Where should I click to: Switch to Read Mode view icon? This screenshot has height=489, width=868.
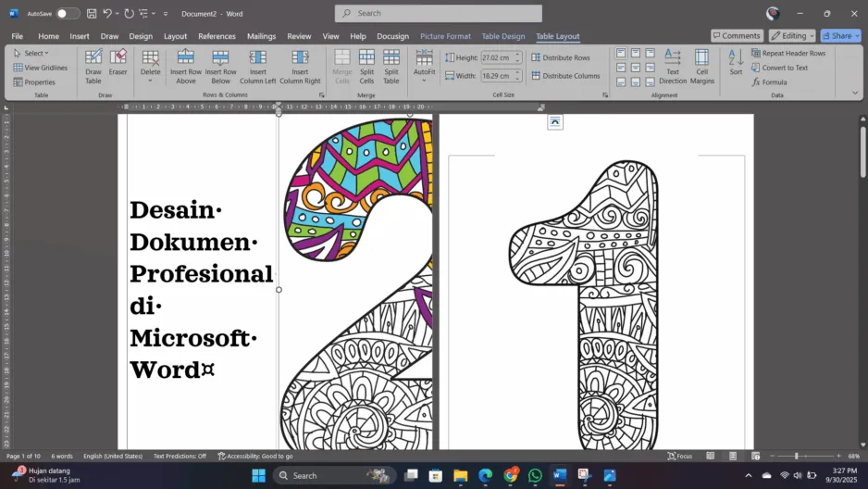point(711,456)
